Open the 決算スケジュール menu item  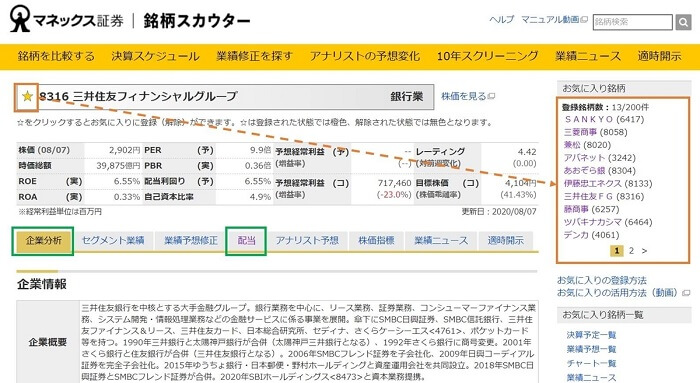tap(155, 56)
